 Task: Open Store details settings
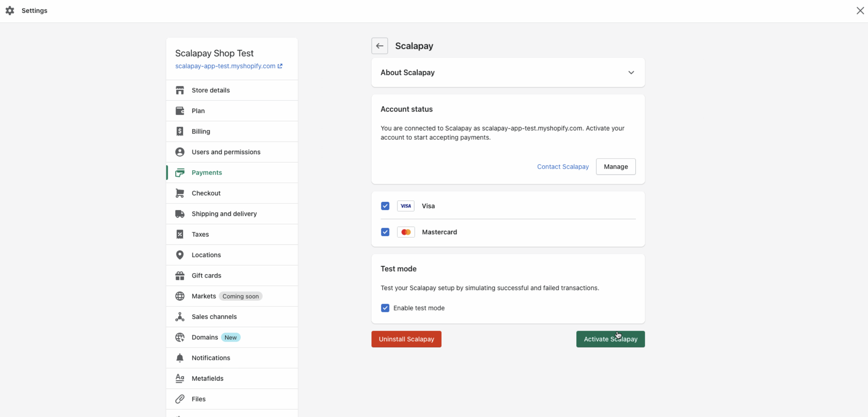click(x=232, y=90)
